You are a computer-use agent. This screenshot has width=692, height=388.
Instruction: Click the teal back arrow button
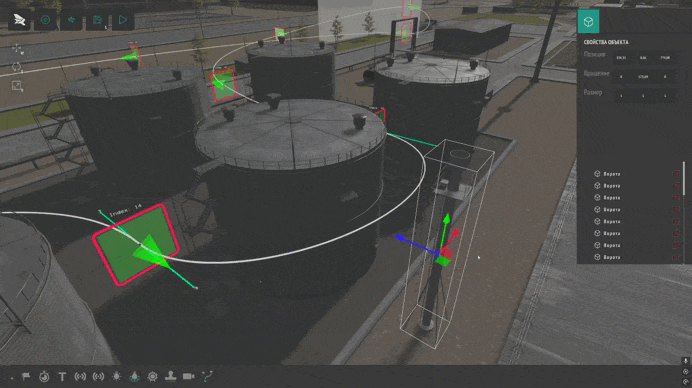71,20
